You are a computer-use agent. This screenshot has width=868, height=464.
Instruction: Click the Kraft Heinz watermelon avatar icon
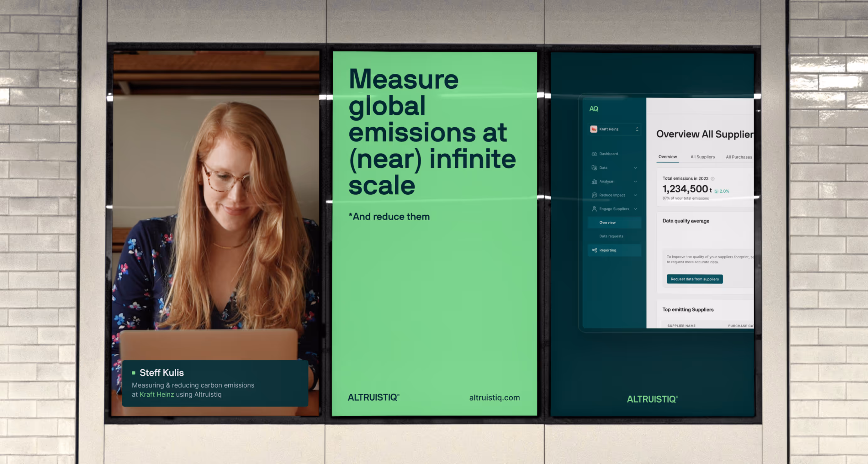click(594, 129)
